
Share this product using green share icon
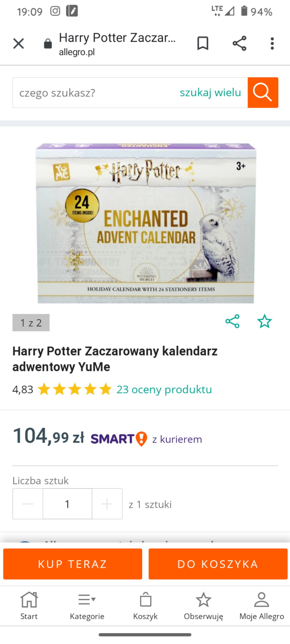[x=233, y=321]
